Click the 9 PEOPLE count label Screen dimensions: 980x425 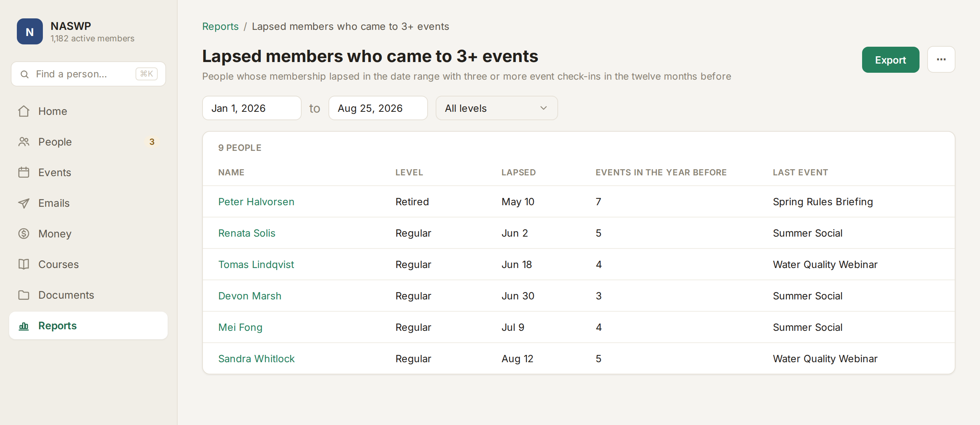coord(240,148)
